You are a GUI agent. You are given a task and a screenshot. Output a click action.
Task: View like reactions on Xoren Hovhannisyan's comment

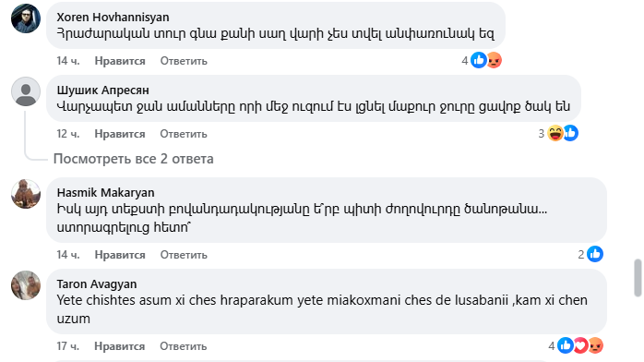[x=479, y=60]
